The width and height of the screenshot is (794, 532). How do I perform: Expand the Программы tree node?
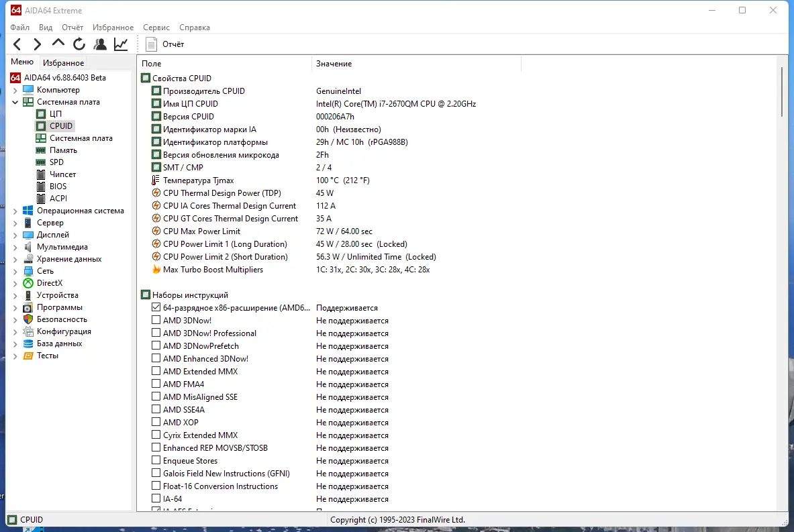click(x=15, y=308)
